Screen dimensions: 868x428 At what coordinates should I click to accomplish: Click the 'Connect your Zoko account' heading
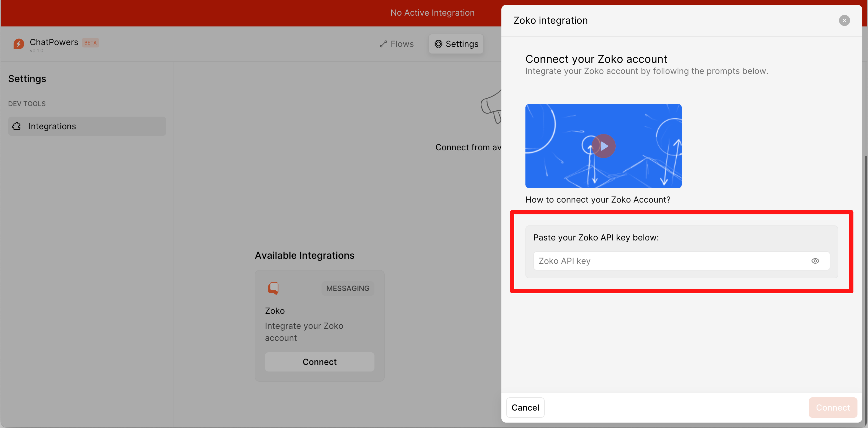596,59
